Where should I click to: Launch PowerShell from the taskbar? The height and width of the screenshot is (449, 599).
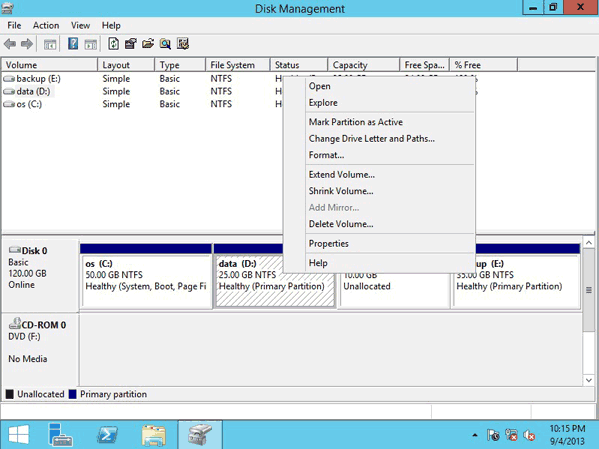point(107,435)
